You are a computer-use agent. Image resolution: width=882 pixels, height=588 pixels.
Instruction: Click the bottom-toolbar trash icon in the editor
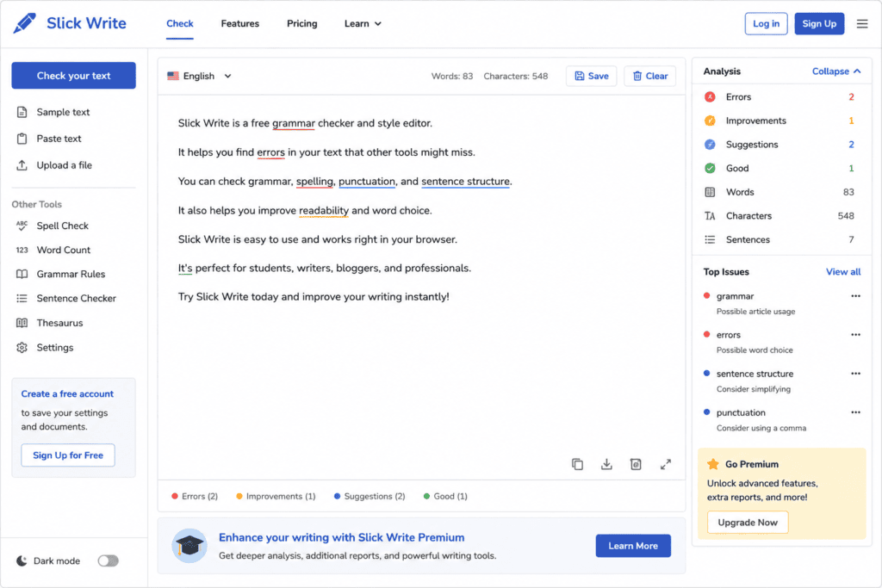click(x=636, y=464)
